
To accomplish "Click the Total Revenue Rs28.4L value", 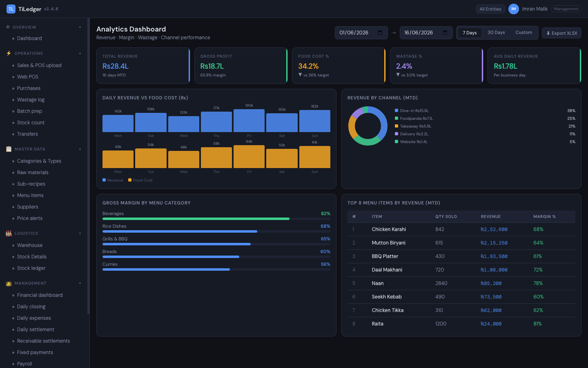I will coord(116,66).
